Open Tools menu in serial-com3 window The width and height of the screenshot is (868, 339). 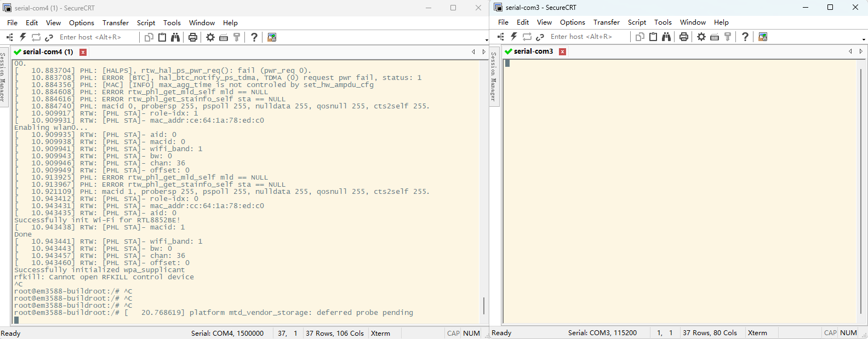(663, 22)
